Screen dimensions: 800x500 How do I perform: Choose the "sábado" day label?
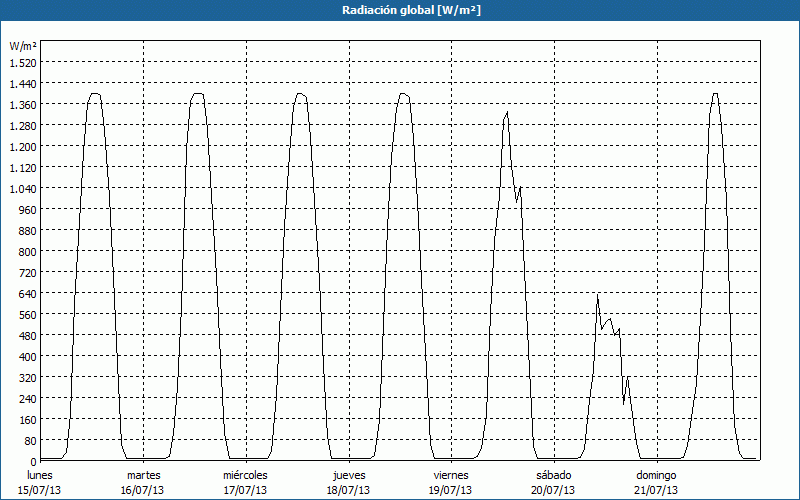pos(553,475)
